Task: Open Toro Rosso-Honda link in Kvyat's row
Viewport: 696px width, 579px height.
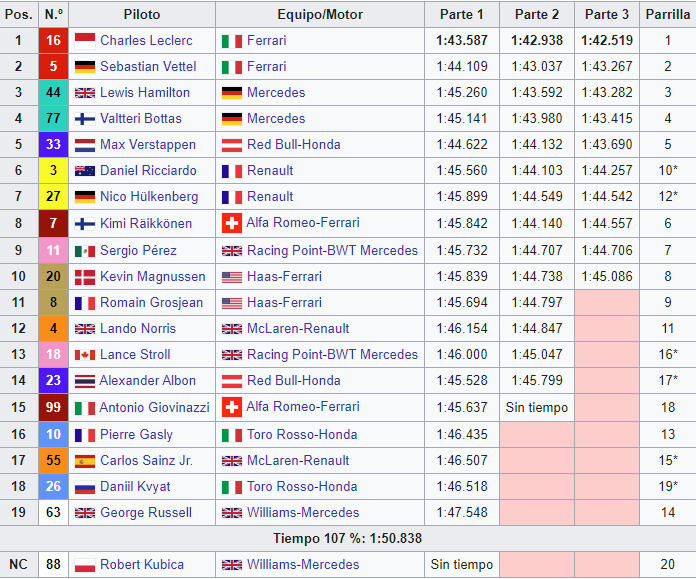Action: tap(302, 487)
